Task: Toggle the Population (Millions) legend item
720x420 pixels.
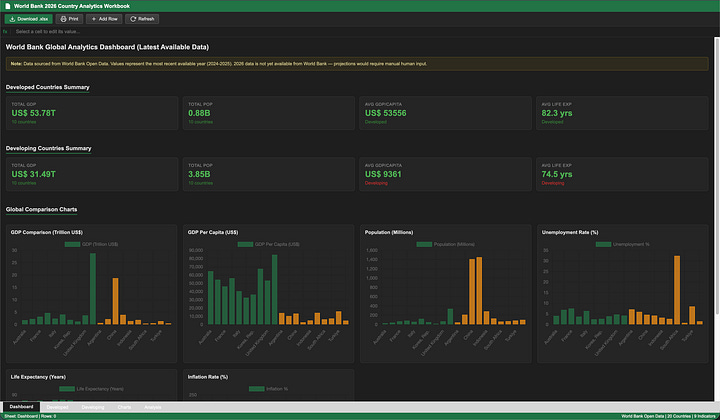Action: click(445, 244)
